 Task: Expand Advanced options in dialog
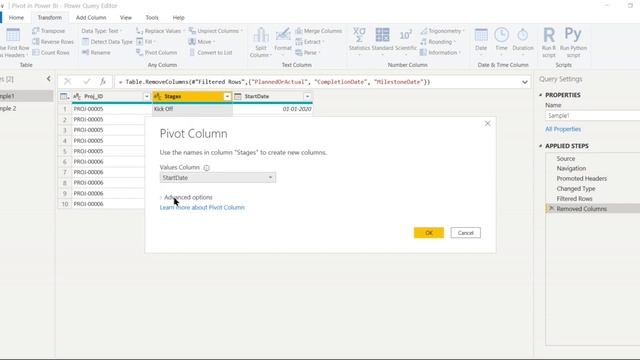(x=186, y=197)
